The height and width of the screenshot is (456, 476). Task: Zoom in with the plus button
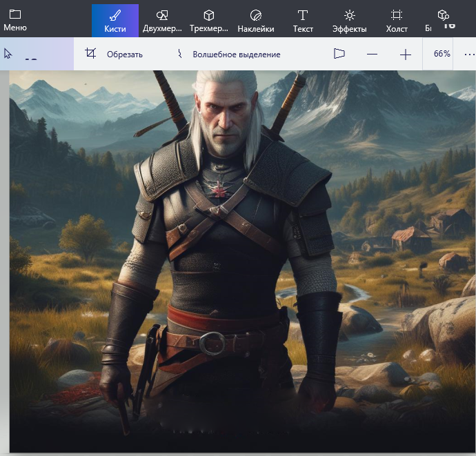405,54
